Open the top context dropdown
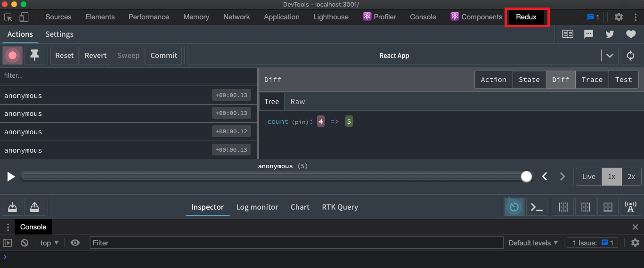 pos(49,243)
